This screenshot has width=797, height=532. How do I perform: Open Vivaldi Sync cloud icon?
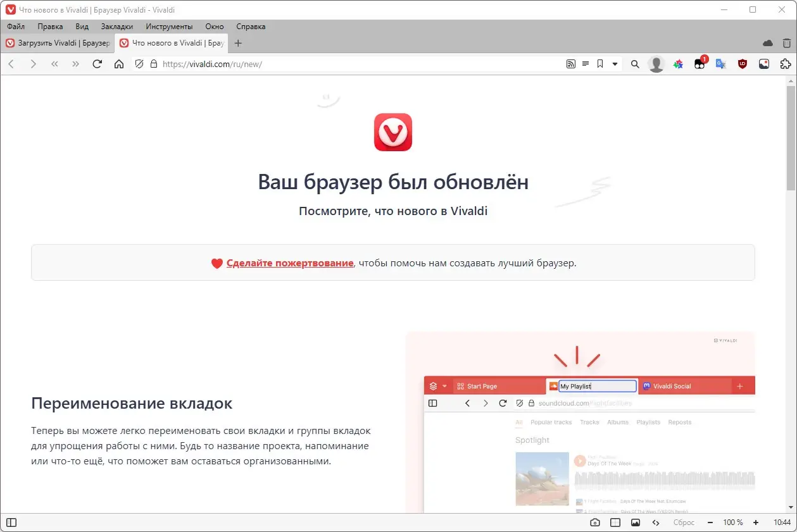click(x=767, y=43)
